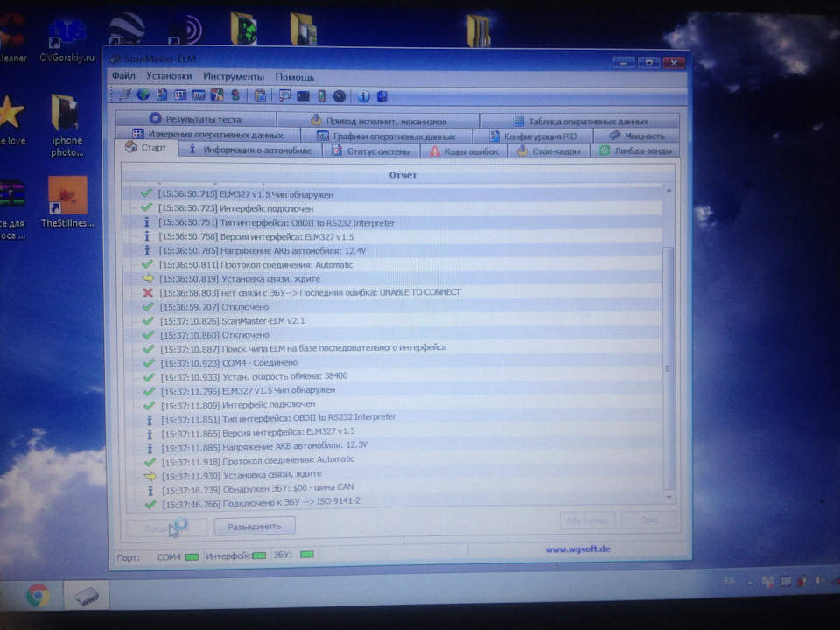Click the Интерфейс green status indicator
Screen dimensions: 840x630
point(259,556)
